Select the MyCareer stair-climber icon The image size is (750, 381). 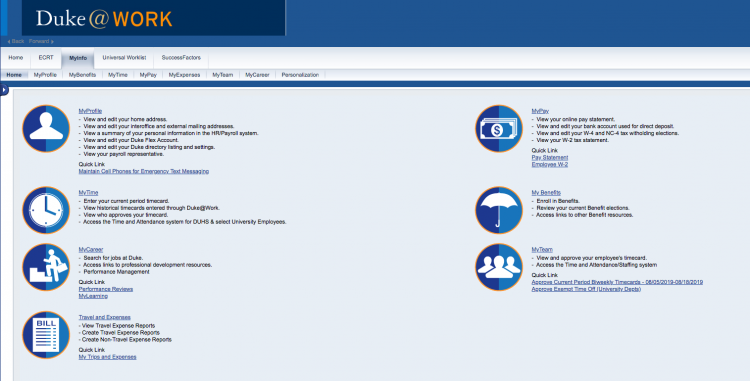(46, 267)
